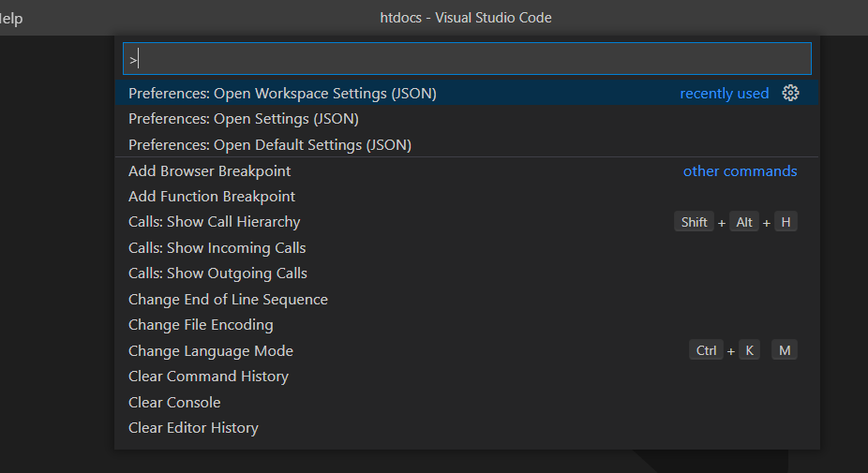Image resolution: width=868 pixels, height=473 pixels.
Task: Select Calls: Show Call Hierarchy
Action: click(x=467, y=222)
